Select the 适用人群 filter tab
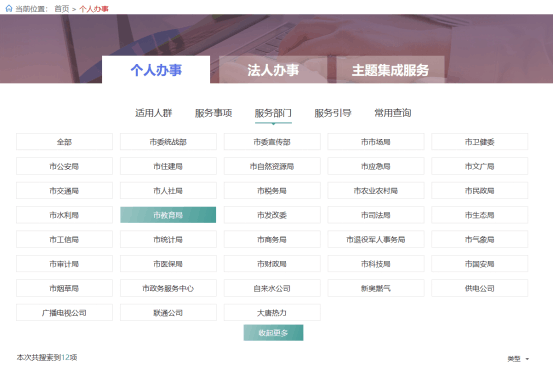553x372 pixels. point(154,113)
